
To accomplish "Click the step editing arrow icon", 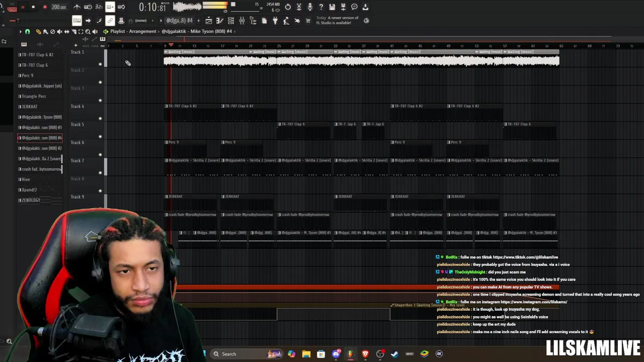I will (x=88, y=21).
